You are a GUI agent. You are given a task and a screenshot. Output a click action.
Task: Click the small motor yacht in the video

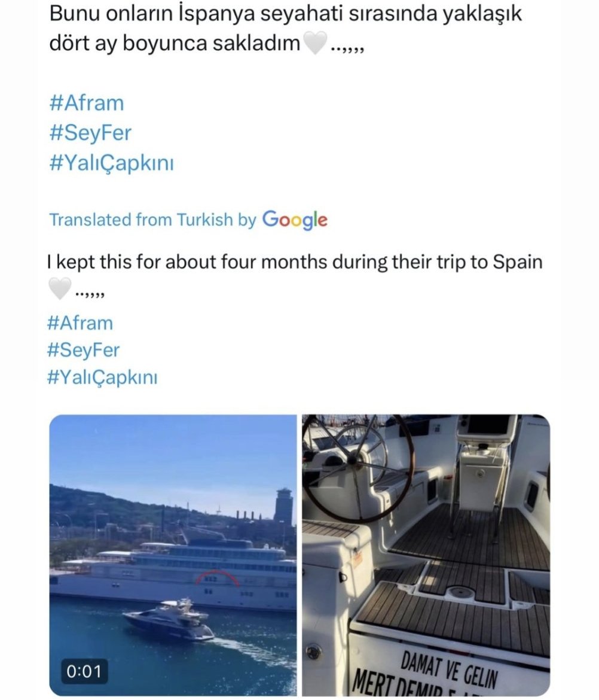(169, 620)
